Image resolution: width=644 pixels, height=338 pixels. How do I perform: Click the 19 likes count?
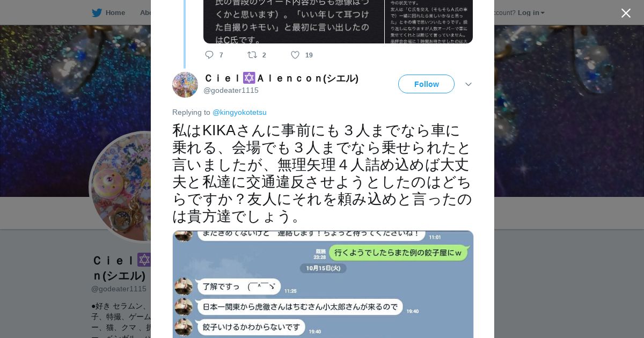[x=309, y=55]
